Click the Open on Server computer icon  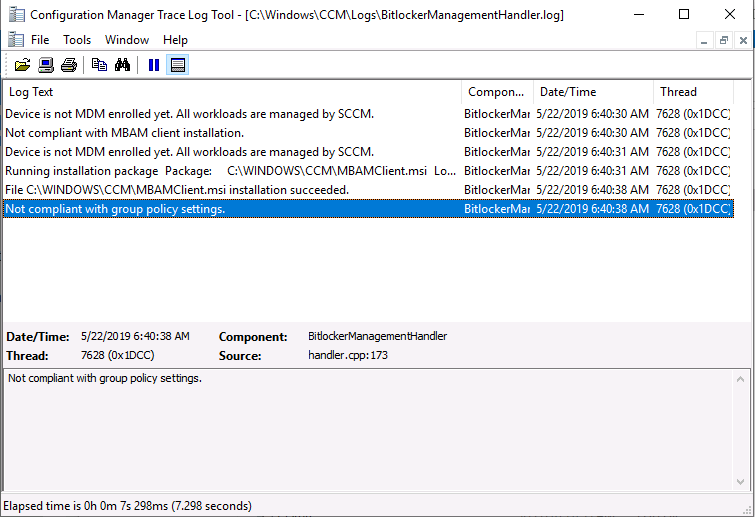pyautogui.click(x=46, y=65)
